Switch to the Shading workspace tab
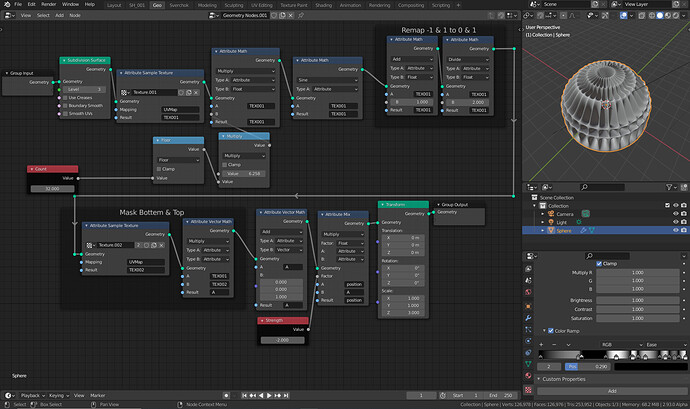This screenshot has width=690, height=409. pyautogui.click(x=323, y=5)
